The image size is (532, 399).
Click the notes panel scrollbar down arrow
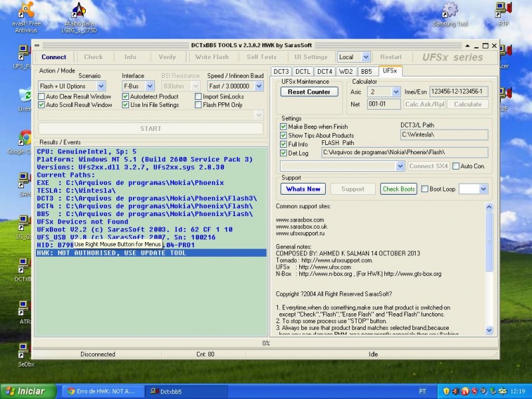tap(489, 330)
